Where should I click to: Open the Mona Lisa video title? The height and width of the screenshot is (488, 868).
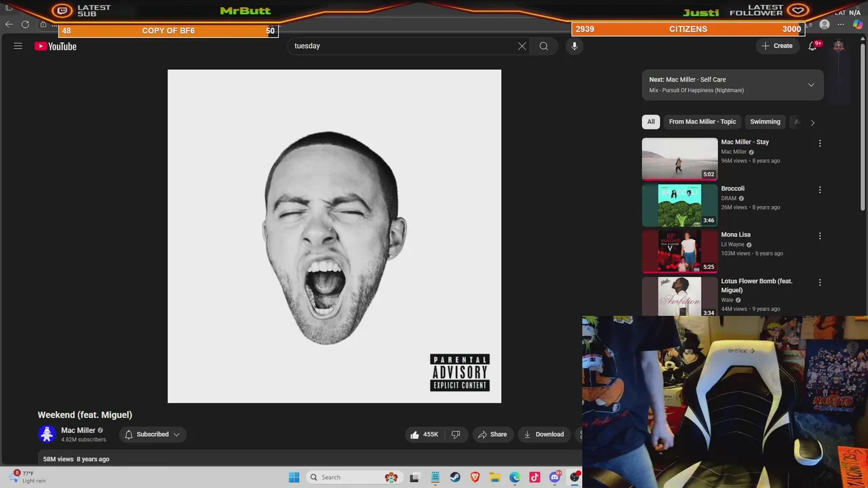coord(736,235)
